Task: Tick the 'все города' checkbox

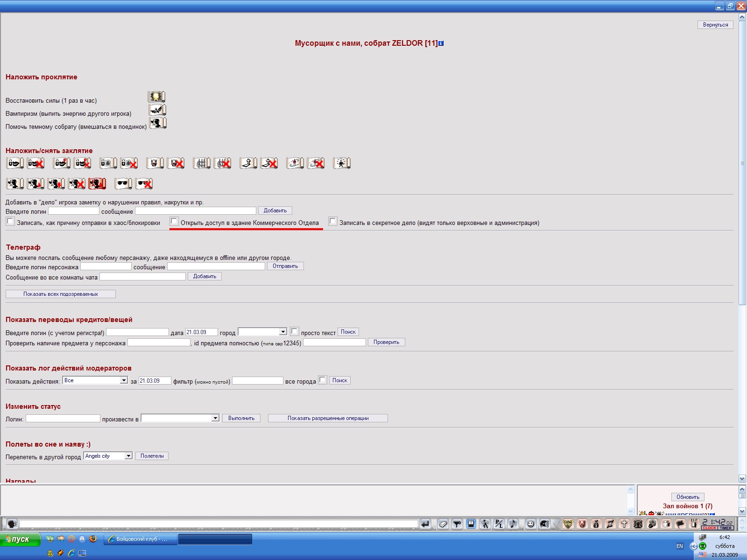Action: tap(322, 380)
